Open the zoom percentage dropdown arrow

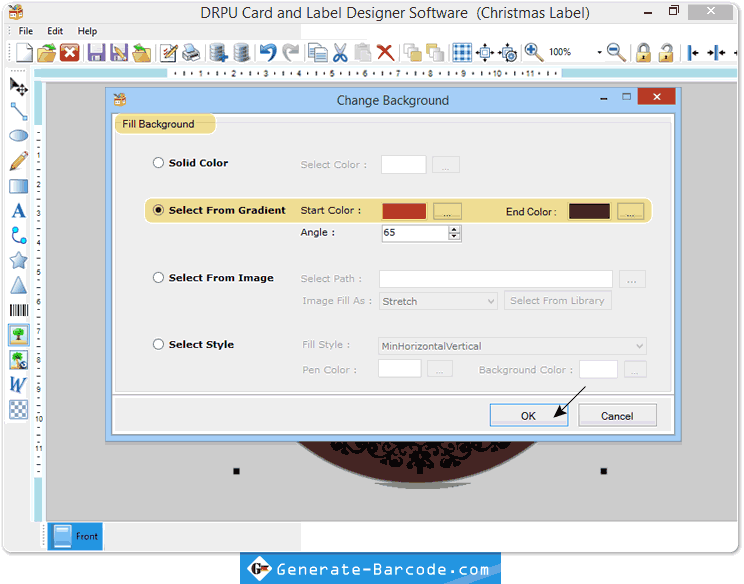599,52
